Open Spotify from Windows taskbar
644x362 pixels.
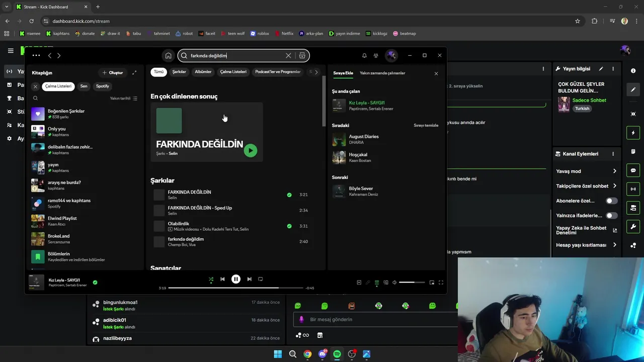point(337,354)
